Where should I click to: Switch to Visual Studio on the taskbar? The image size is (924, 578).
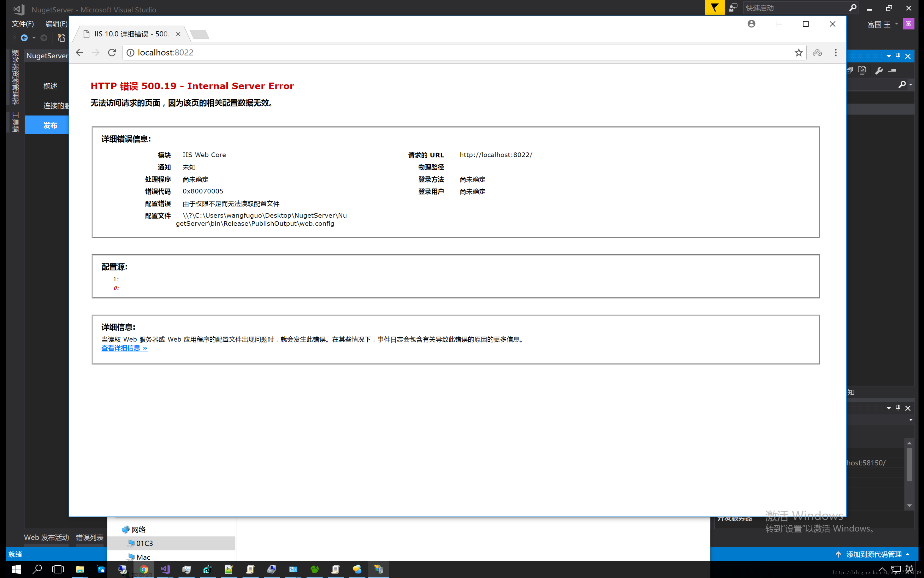(165, 569)
